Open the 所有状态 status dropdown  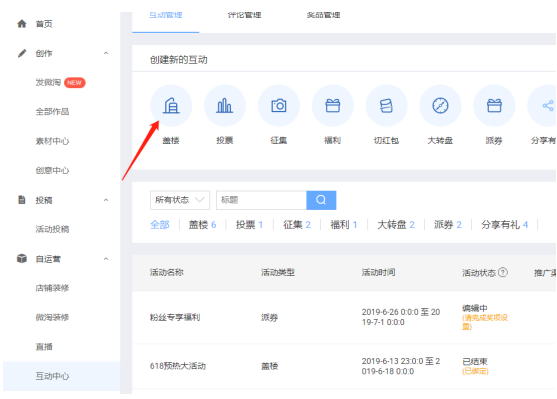pyautogui.click(x=180, y=200)
